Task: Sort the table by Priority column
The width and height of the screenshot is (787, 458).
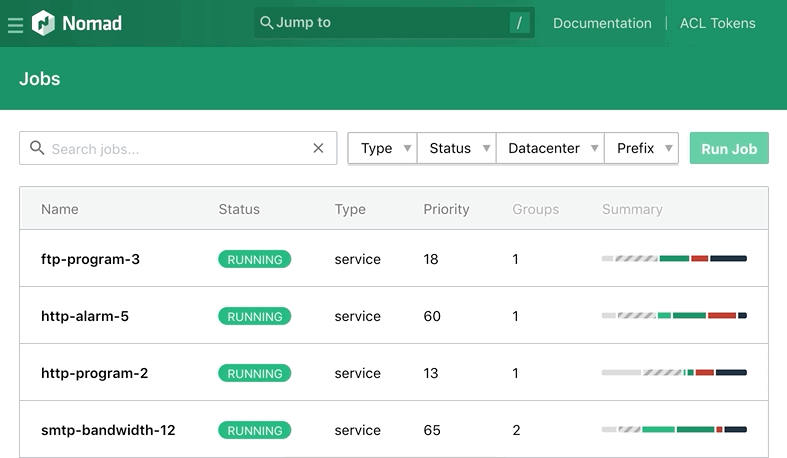Action: [x=446, y=209]
